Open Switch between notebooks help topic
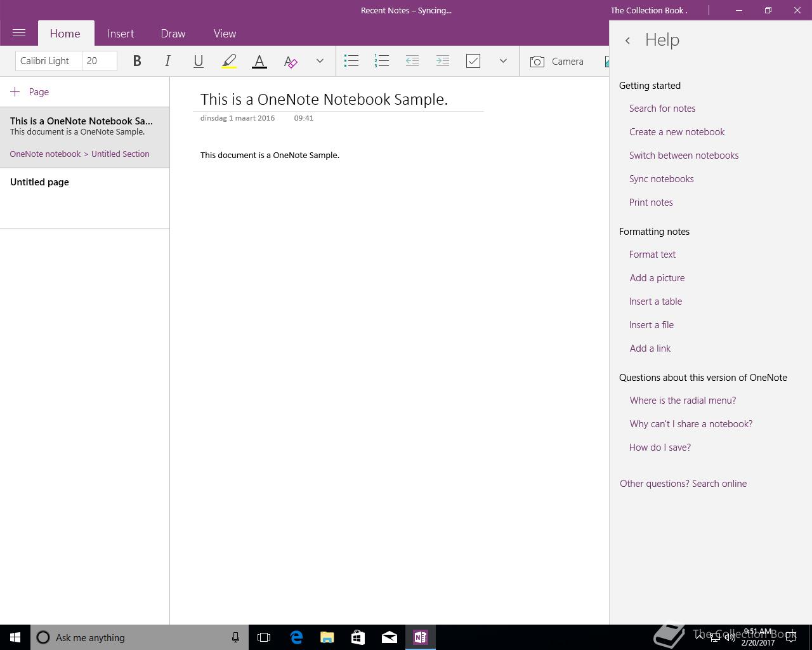The width and height of the screenshot is (812, 650). [x=684, y=156]
